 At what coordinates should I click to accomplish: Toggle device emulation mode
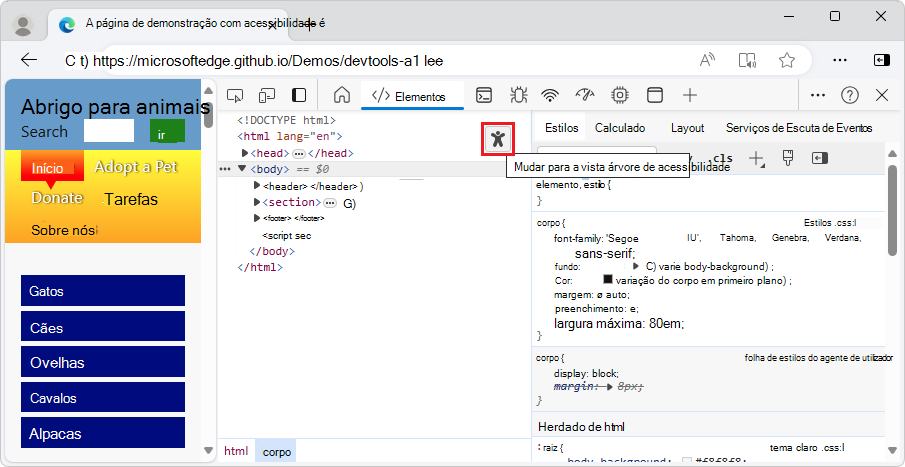pos(266,95)
